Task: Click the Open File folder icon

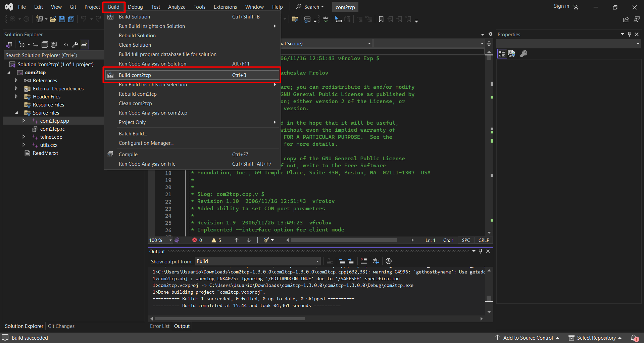Action: (x=53, y=19)
